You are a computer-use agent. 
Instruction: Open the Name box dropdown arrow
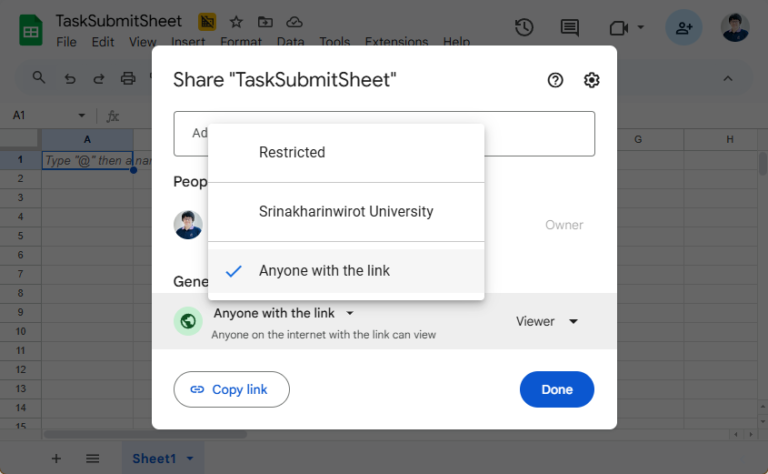[x=82, y=116]
